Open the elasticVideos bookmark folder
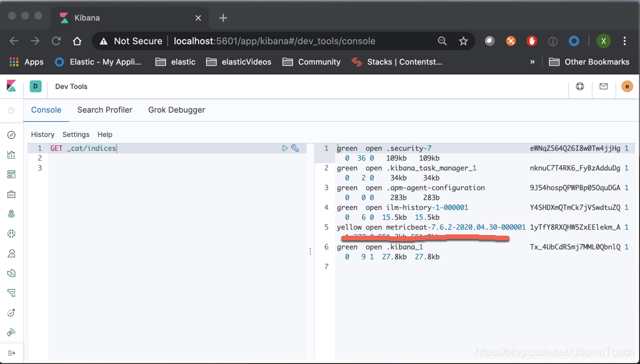 [239, 62]
